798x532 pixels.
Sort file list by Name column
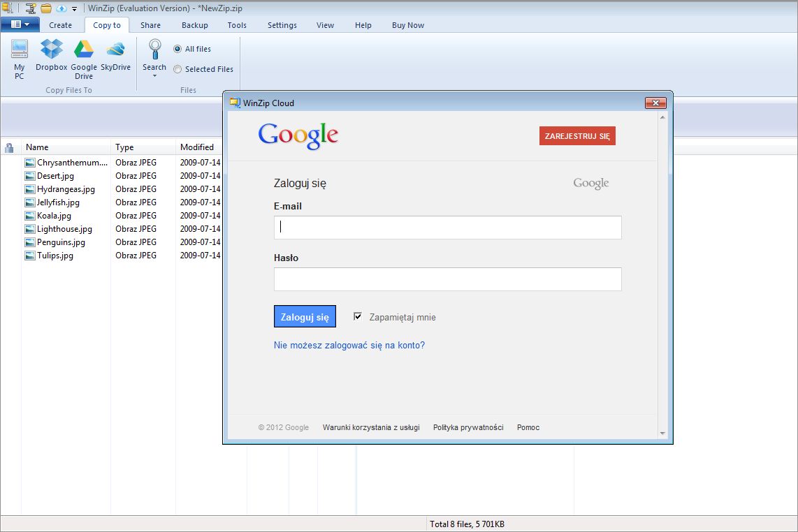(37, 147)
